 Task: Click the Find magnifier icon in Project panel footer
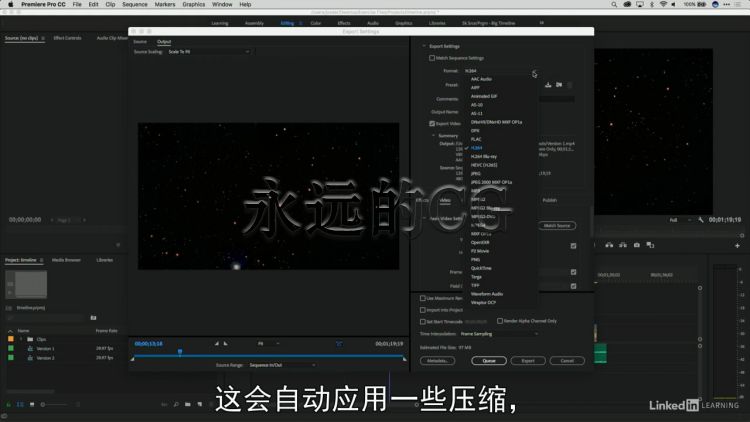(x=176, y=404)
